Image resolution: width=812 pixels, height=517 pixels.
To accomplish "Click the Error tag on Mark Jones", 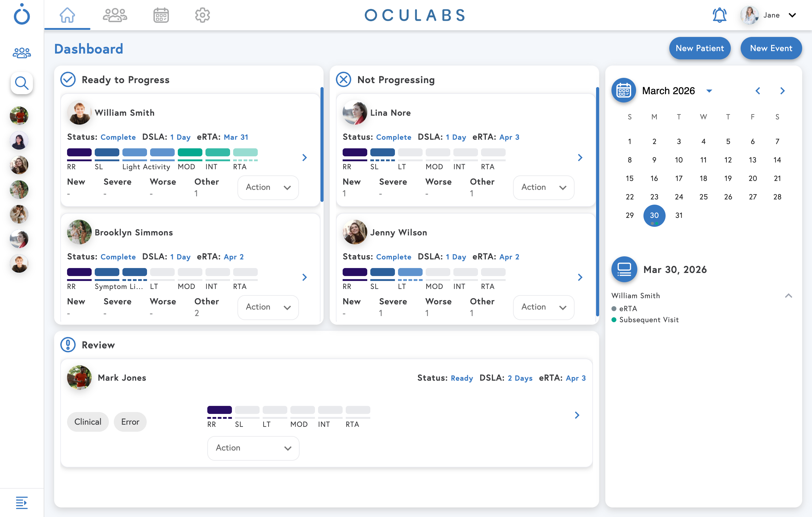I will pyautogui.click(x=130, y=422).
